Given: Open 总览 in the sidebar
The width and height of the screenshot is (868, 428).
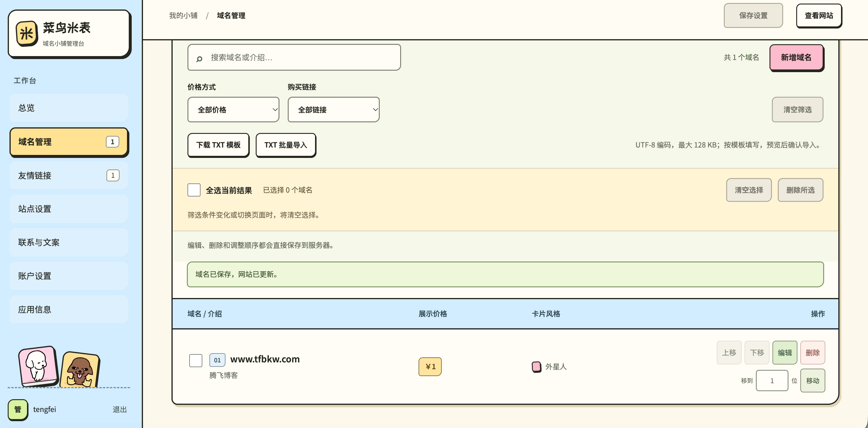Looking at the screenshot, I should coord(69,108).
